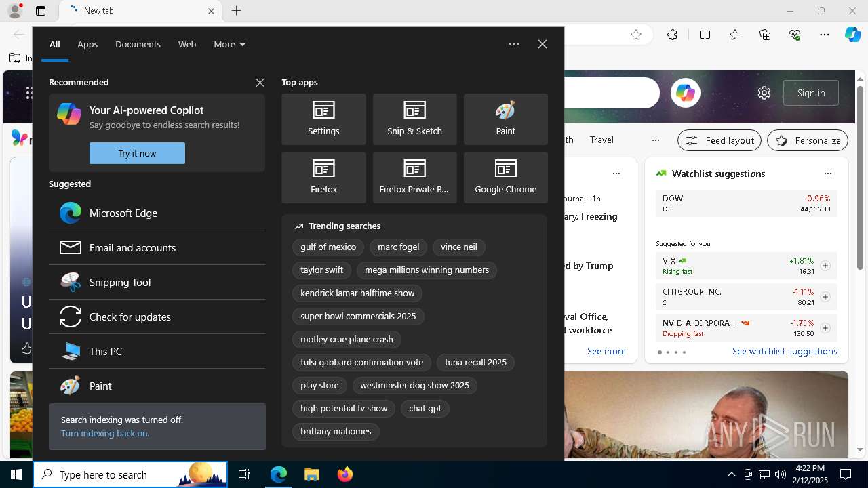The height and width of the screenshot is (488, 868).
Task: Open the DOW stock row
Action: (746, 203)
